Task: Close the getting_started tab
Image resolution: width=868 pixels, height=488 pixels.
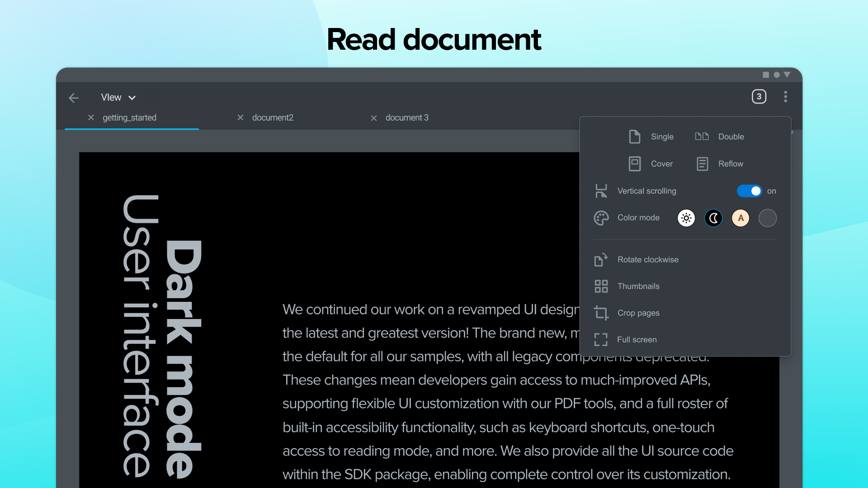Action: pyautogui.click(x=91, y=117)
